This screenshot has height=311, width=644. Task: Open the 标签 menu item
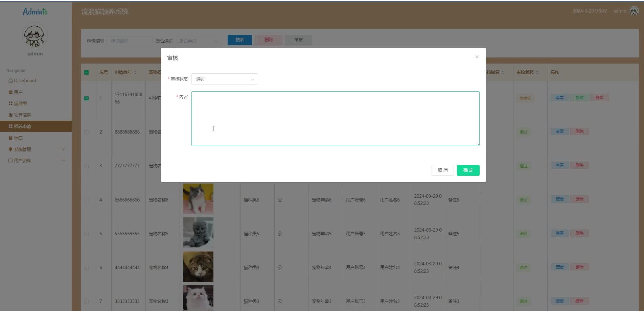pyautogui.click(x=36, y=138)
